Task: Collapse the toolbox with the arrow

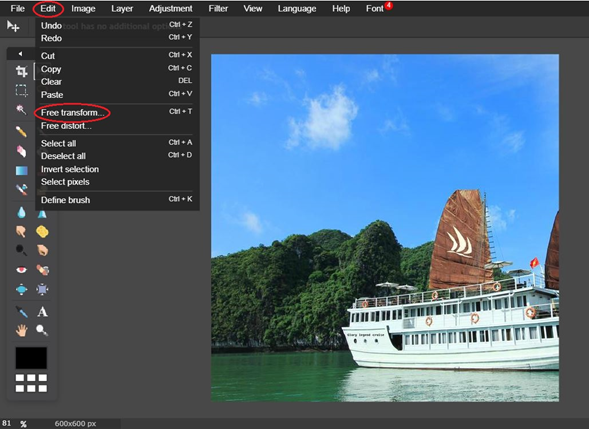Action: point(20,54)
